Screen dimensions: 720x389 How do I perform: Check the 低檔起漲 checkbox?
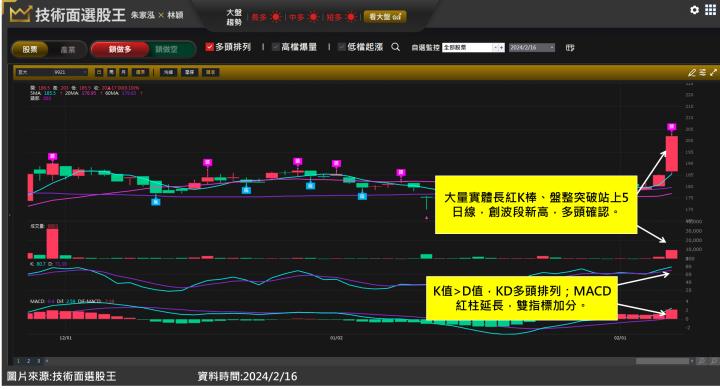click(x=342, y=47)
